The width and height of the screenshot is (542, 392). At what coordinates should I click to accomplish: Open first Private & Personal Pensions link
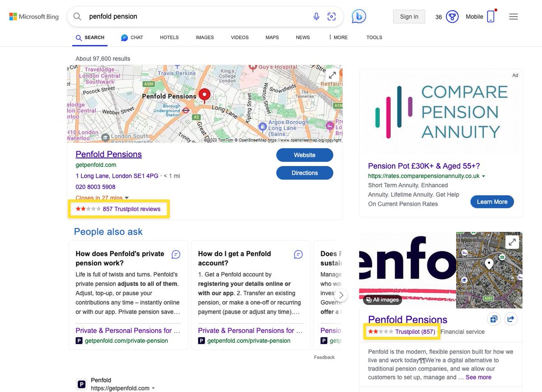[128, 331]
